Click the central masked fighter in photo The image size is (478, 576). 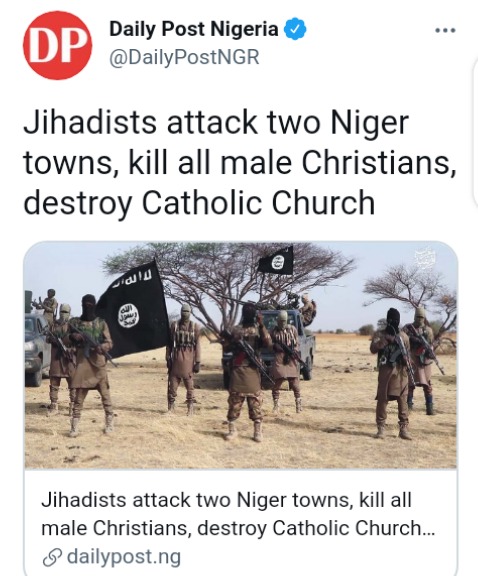coord(245,371)
